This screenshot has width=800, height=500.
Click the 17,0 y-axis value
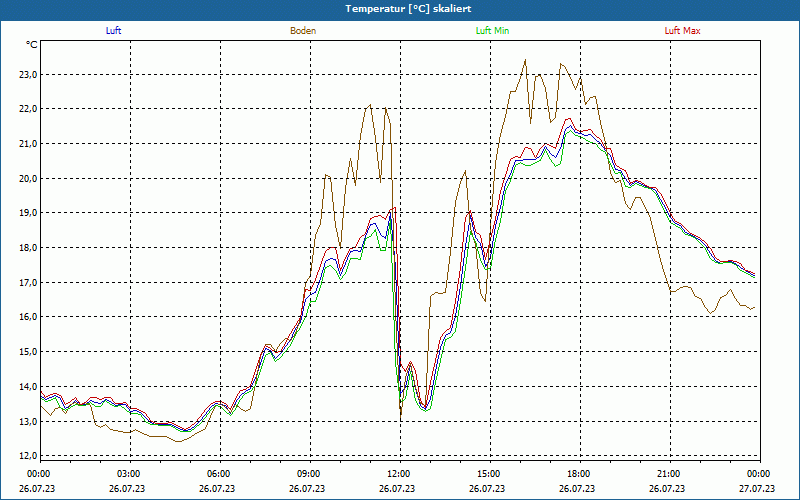29,283
